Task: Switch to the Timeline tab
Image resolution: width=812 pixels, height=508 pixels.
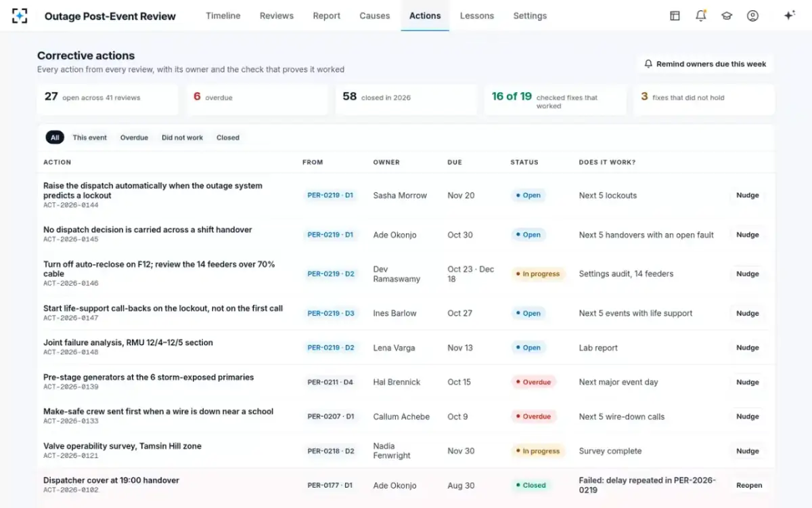Action: point(223,16)
